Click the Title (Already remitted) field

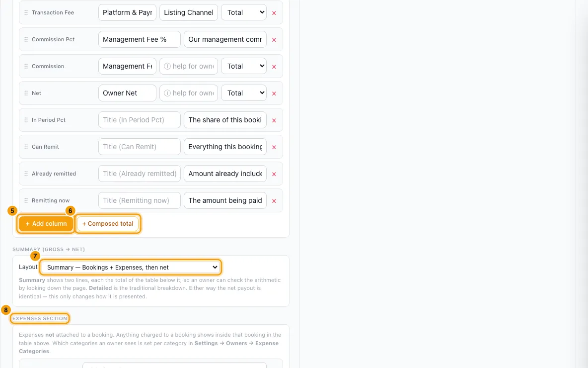pos(140,174)
